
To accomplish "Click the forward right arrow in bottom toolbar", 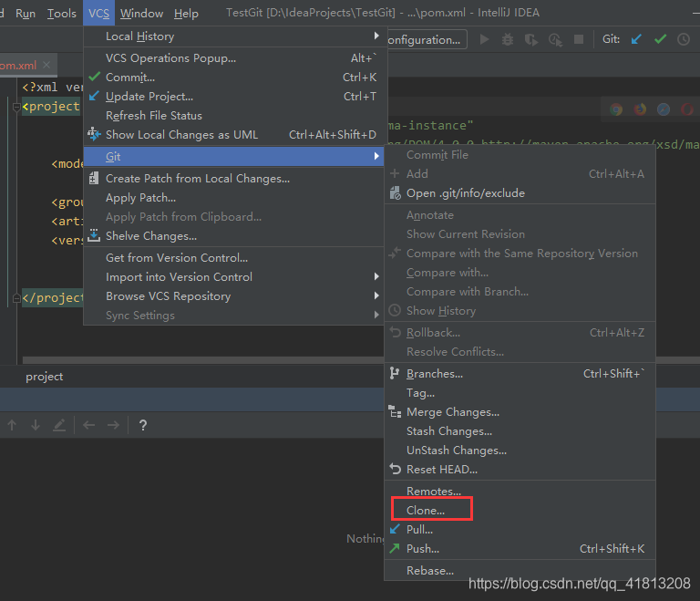I will [113, 425].
